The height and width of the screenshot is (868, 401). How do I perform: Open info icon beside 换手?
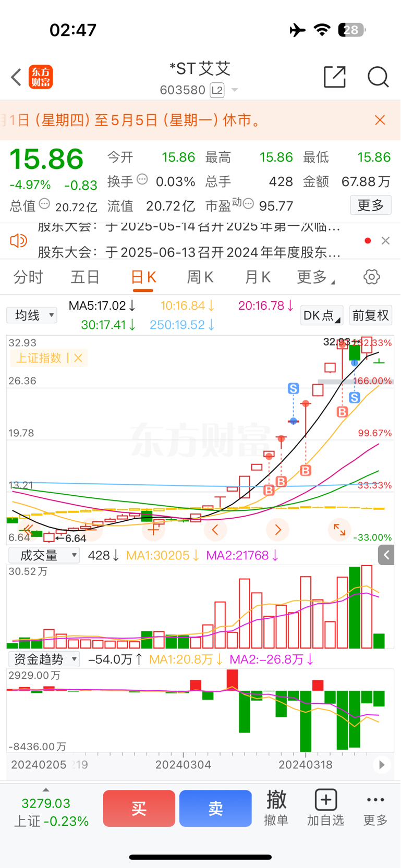(x=142, y=180)
